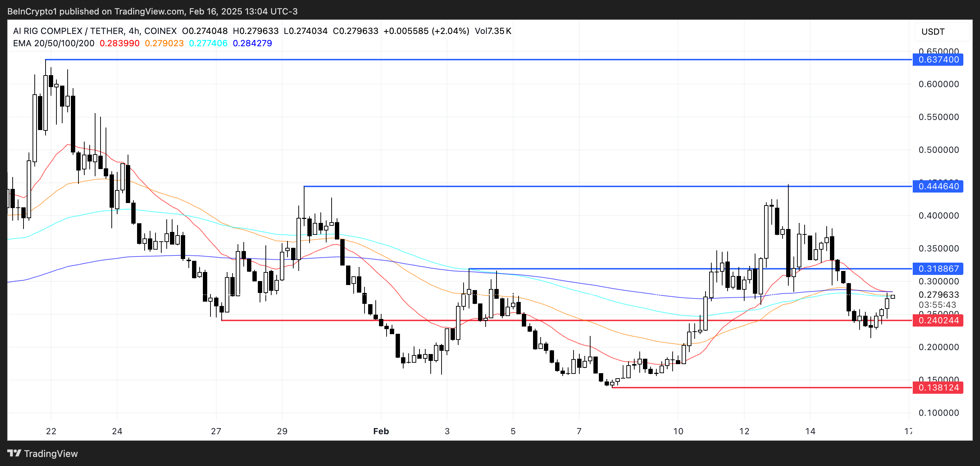The height and width of the screenshot is (466, 980).
Task: Select the 0.318867 resistance price label
Action: click(x=938, y=269)
